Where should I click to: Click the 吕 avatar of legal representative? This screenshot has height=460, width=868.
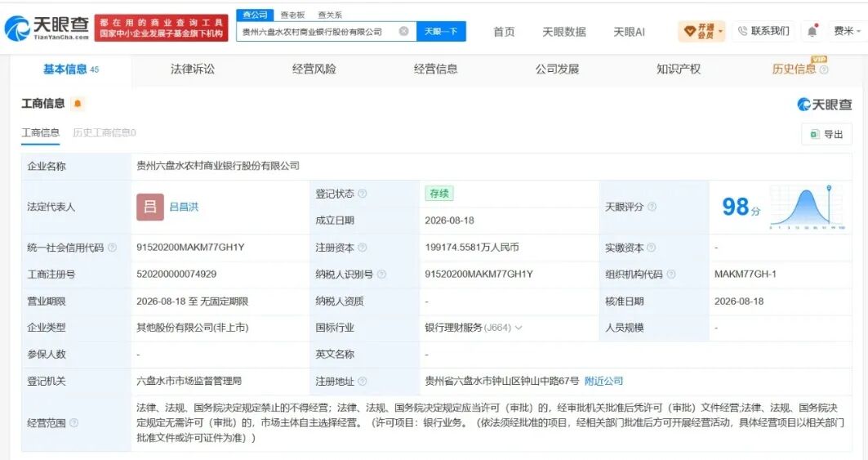pyautogui.click(x=150, y=207)
